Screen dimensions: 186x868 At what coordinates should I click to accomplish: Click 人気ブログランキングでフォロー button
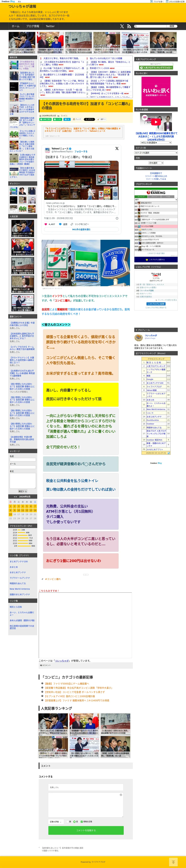(x=156, y=67)
